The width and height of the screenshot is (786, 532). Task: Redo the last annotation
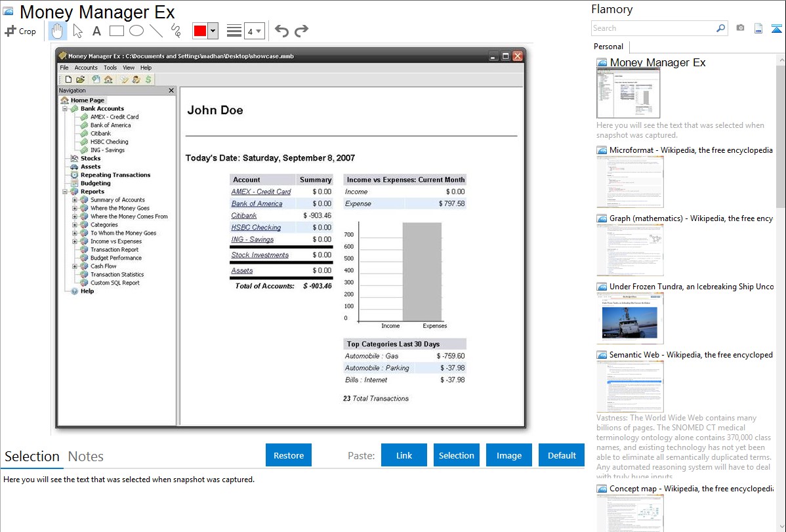click(x=301, y=31)
